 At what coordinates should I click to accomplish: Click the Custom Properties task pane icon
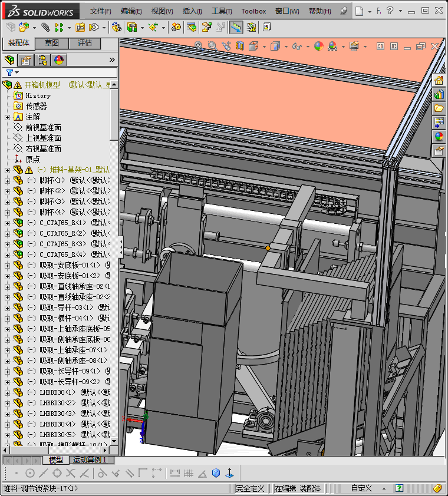pyautogui.click(x=439, y=151)
